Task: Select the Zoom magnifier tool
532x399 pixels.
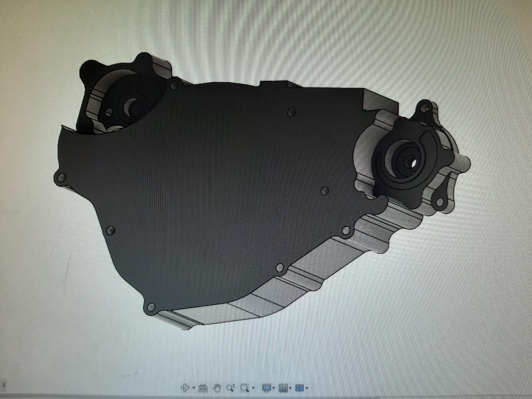Action: [230, 388]
